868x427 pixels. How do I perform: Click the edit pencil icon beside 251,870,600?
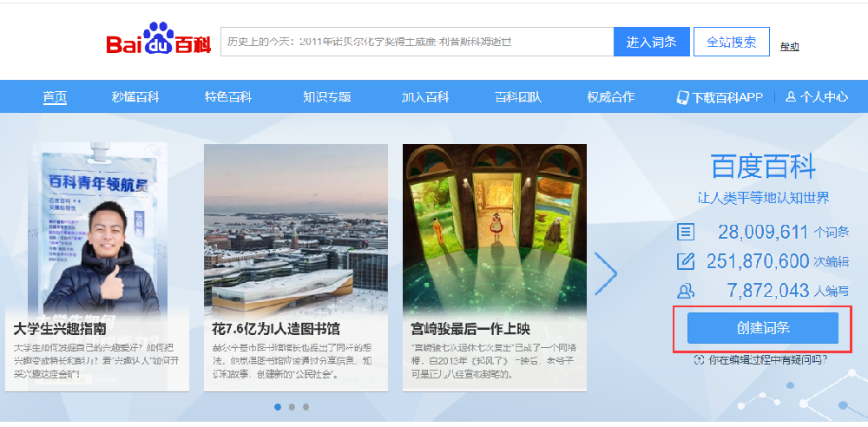pyautogui.click(x=686, y=261)
